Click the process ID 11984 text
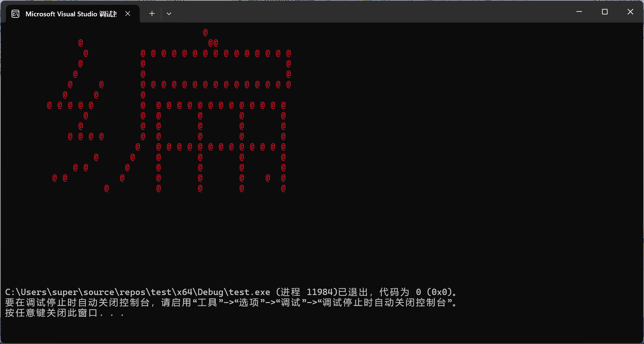Image resolution: width=644 pixels, height=344 pixels. click(x=321, y=292)
